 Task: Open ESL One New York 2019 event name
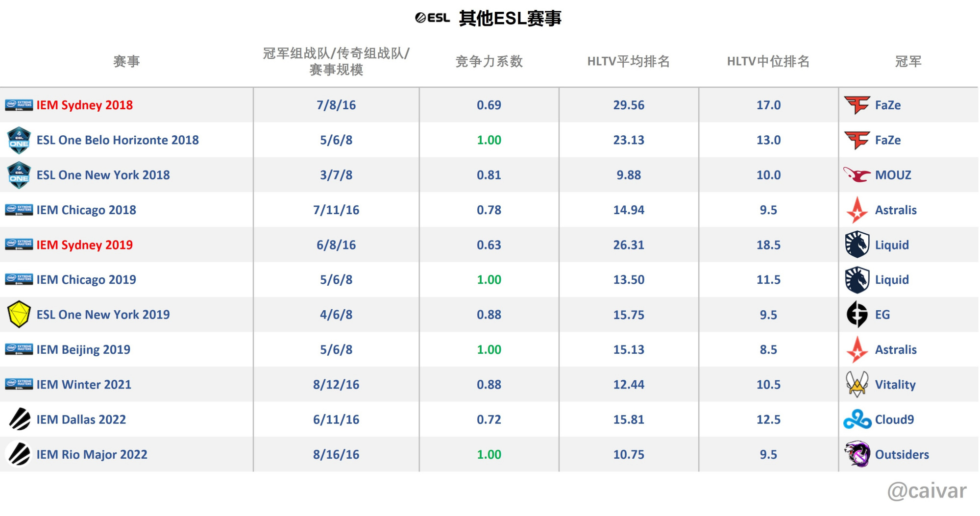[103, 314]
